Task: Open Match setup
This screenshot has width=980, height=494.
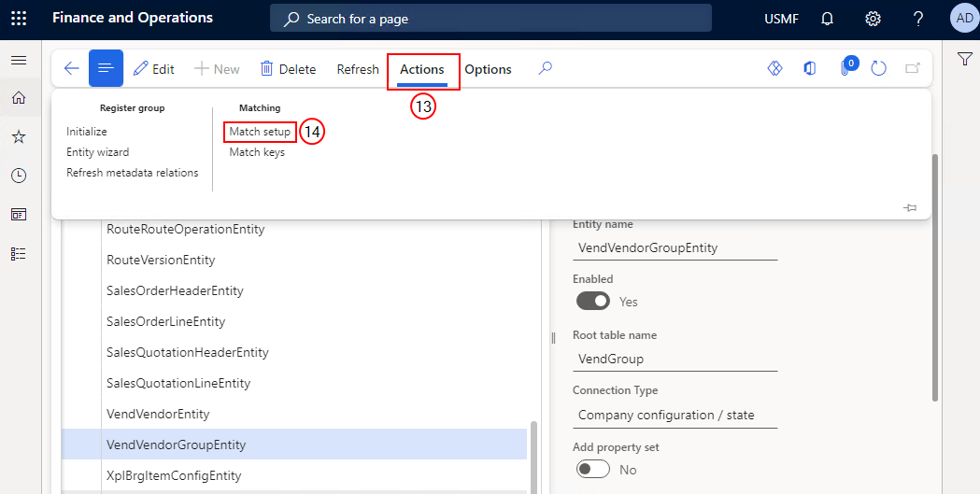Action: (x=260, y=131)
